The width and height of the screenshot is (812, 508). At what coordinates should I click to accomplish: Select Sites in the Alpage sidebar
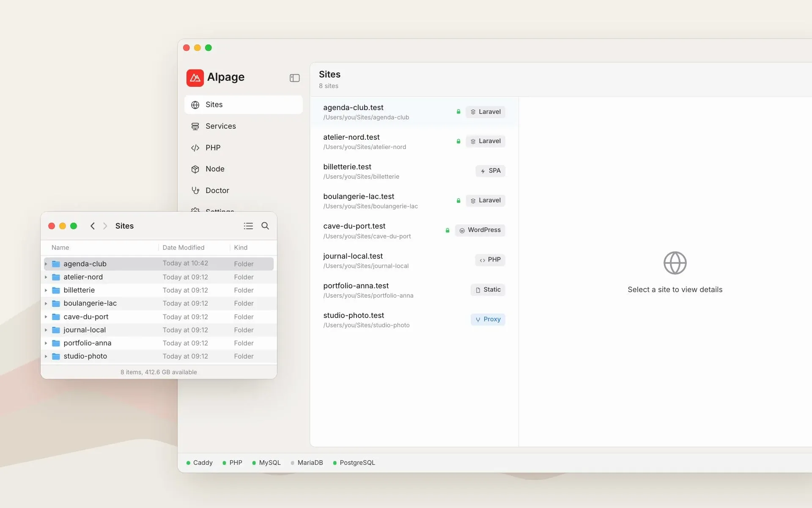[244, 105]
